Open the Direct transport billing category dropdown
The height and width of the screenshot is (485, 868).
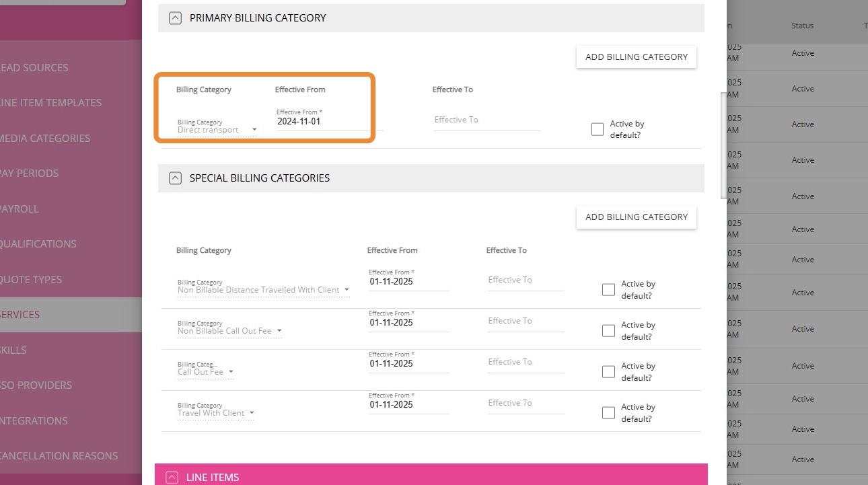click(217, 130)
